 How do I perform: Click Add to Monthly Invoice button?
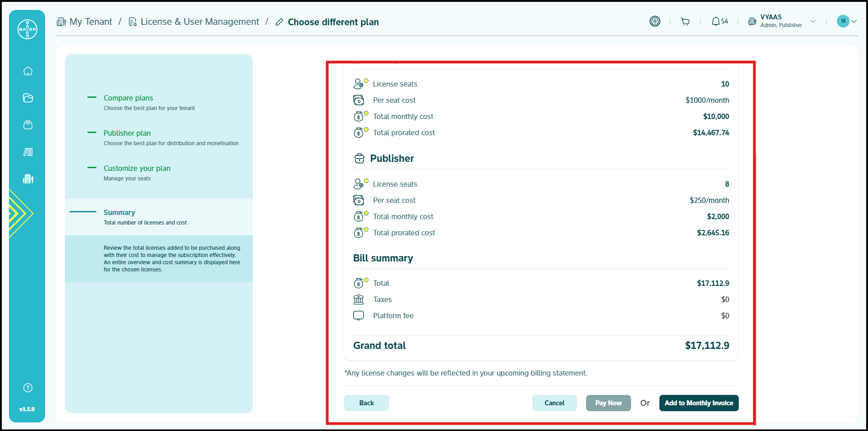699,403
